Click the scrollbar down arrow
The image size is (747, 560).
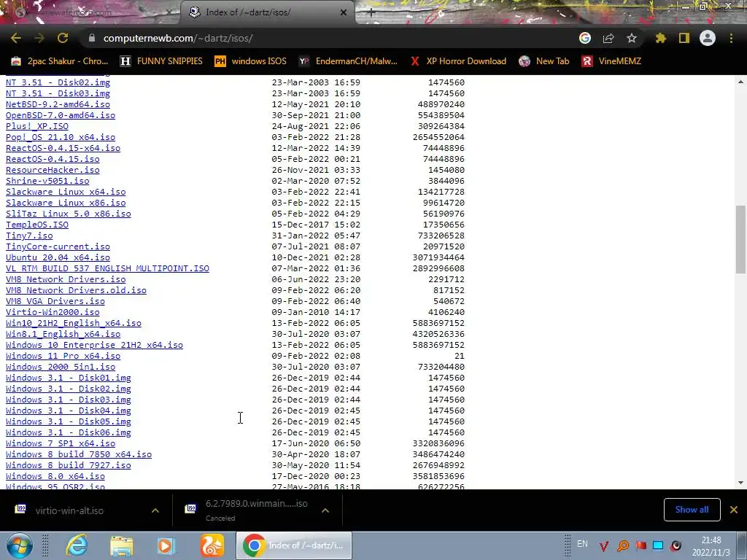point(740,483)
